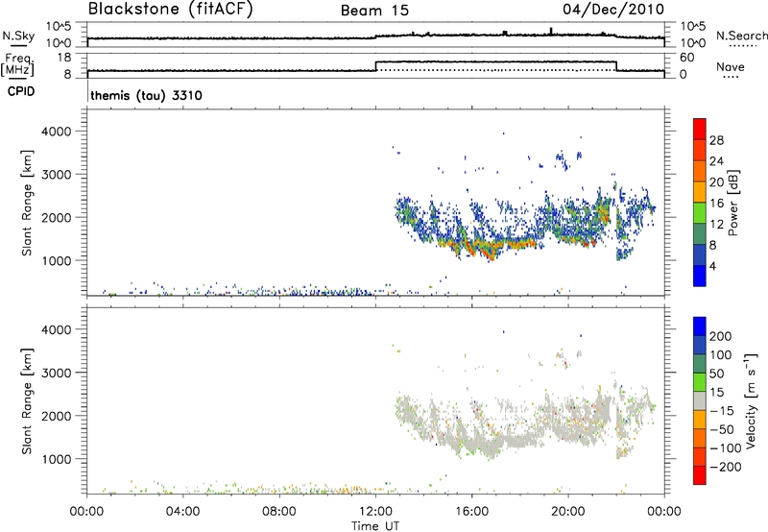Image resolution: width=768 pixels, height=532 pixels.
Task: Click the dotted line sample under 'N.Search'
Action: click(x=743, y=46)
